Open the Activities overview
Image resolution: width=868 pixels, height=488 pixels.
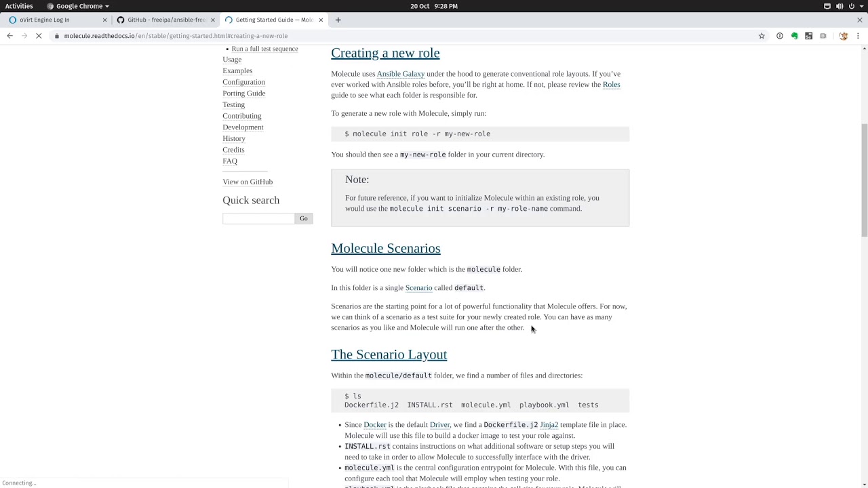point(19,6)
